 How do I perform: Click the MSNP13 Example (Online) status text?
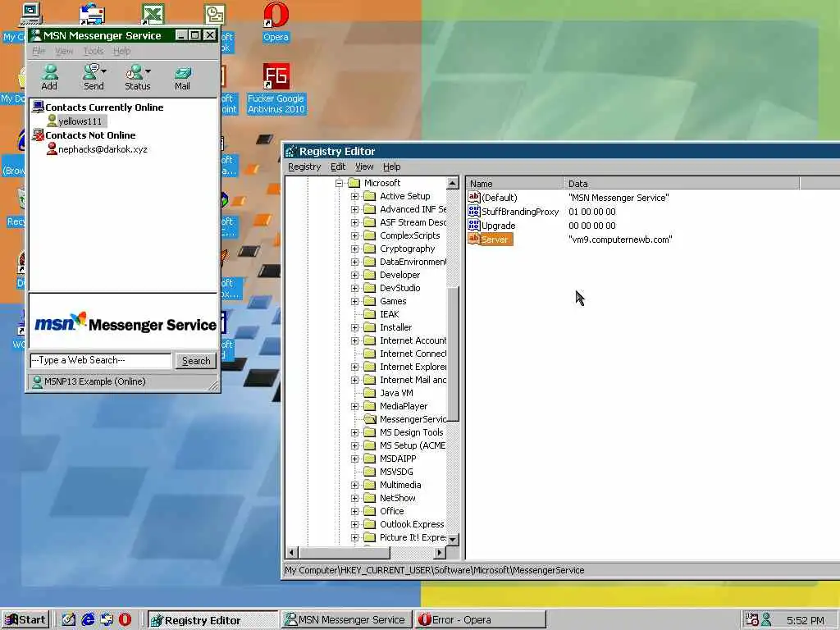point(95,381)
